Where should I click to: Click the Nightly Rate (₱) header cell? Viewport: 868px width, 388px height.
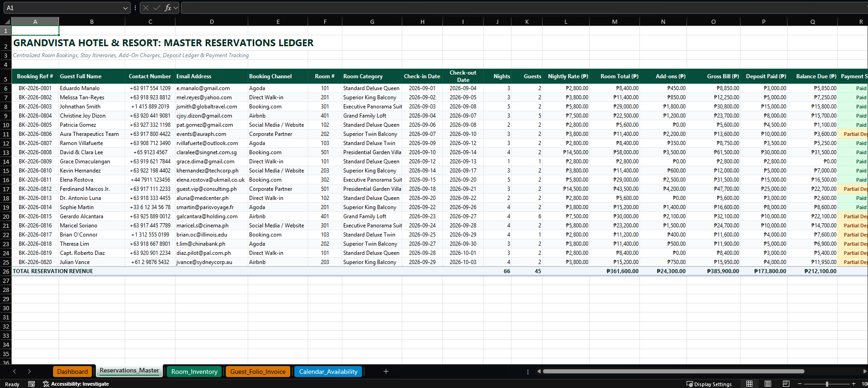click(x=566, y=76)
